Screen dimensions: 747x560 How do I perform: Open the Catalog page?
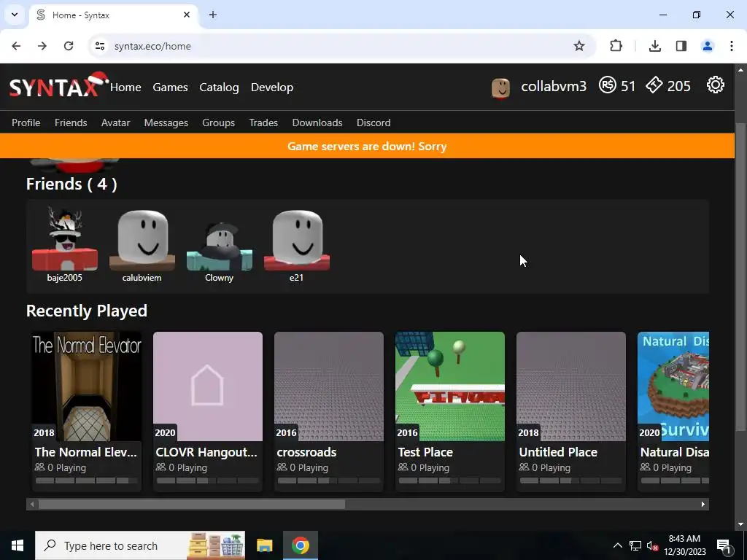[x=219, y=87]
